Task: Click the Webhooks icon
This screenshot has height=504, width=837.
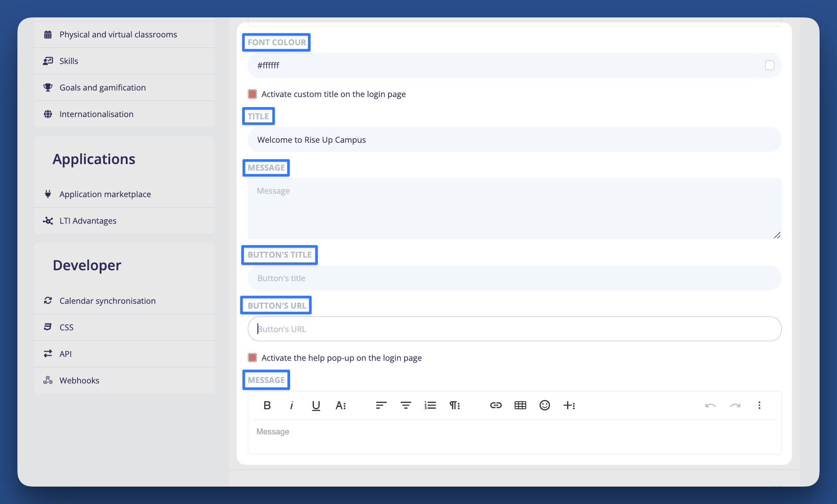Action: coord(48,380)
